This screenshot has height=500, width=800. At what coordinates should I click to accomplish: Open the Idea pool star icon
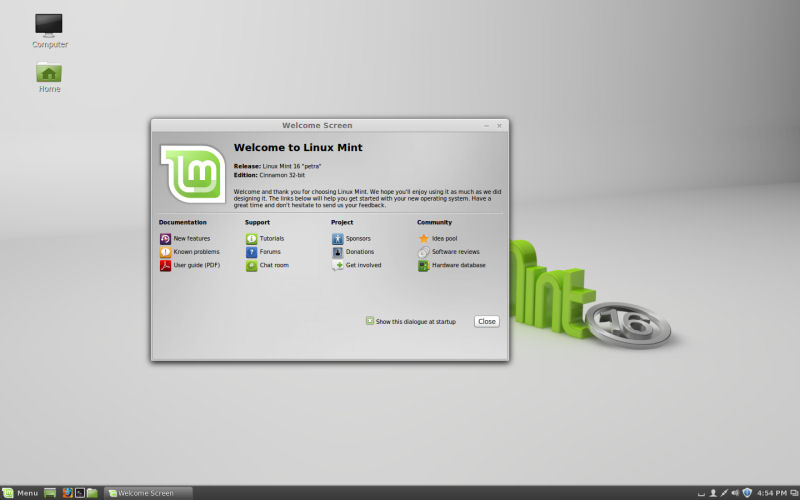coord(424,239)
